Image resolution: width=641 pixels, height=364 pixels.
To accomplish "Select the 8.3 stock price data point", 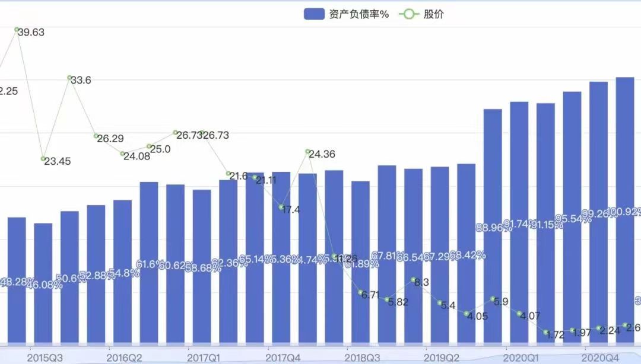I will click(413, 279).
